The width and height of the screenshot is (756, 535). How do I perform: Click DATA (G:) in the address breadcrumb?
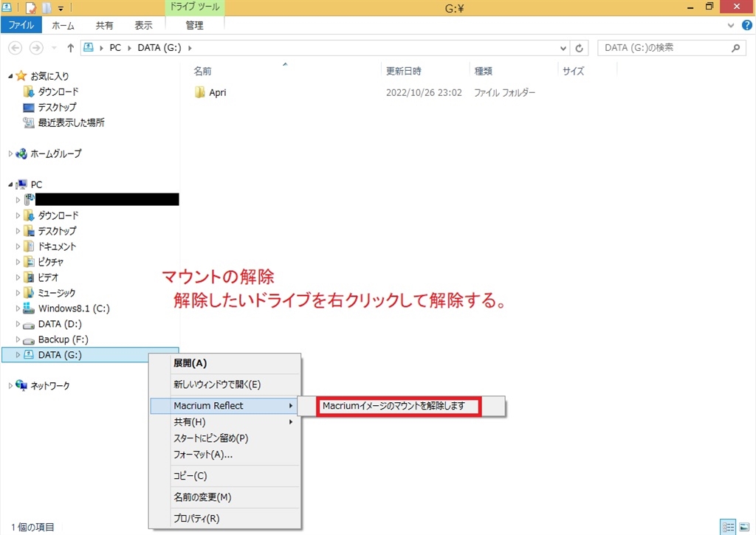159,48
